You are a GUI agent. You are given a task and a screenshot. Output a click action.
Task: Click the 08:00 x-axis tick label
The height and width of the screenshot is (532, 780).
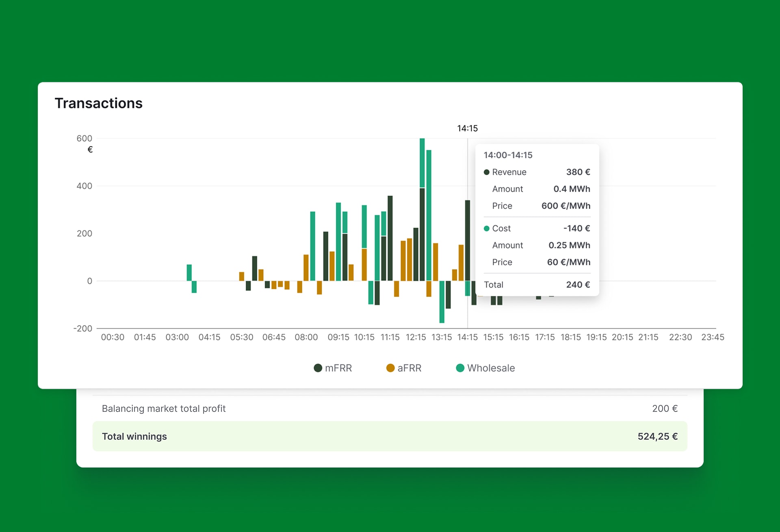click(x=306, y=337)
